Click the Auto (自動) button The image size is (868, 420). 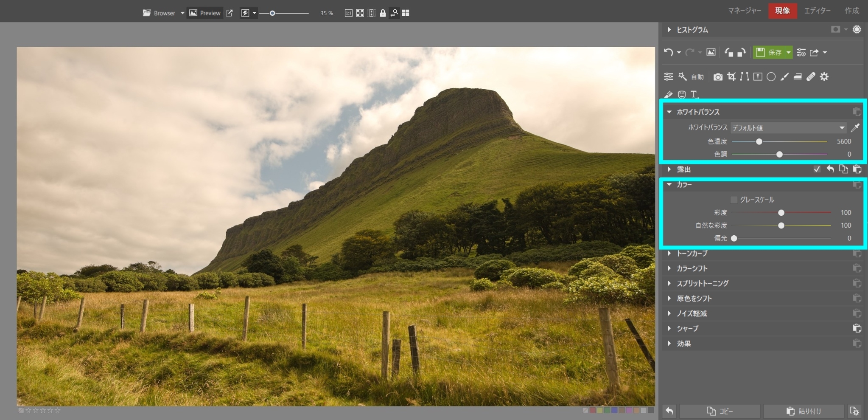[x=697, y=77]
